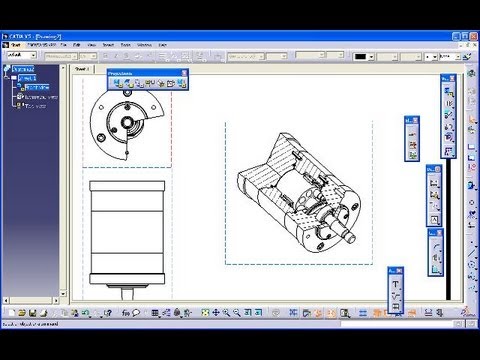The width and height of the screenshot is (480, 360).
Task: Click the speech-bubble comment icon
Action: 136,313
